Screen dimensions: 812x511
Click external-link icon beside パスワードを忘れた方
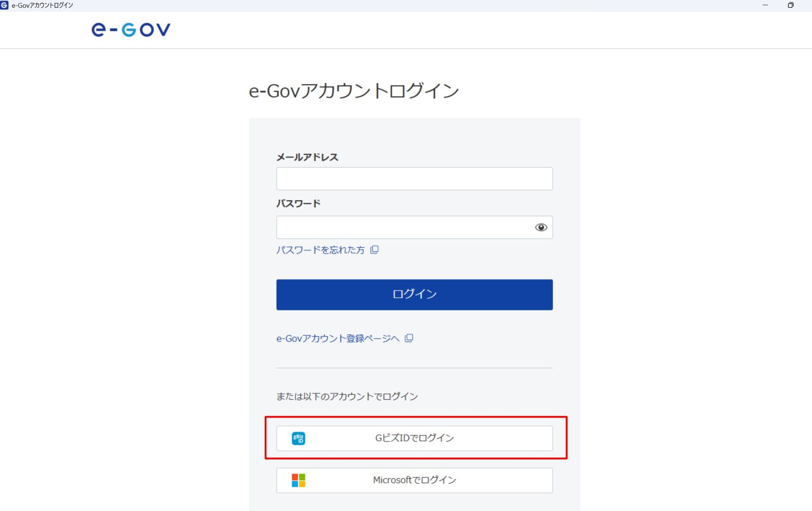point(374,250)
